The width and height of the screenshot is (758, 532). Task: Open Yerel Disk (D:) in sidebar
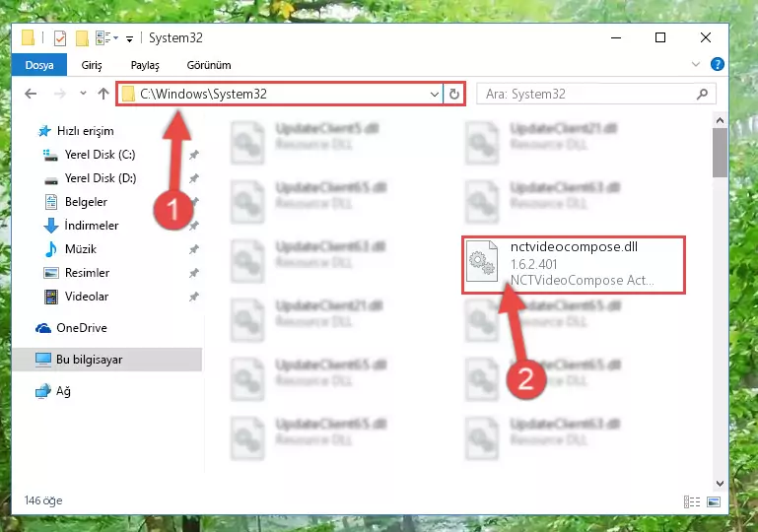pos(91,178)
